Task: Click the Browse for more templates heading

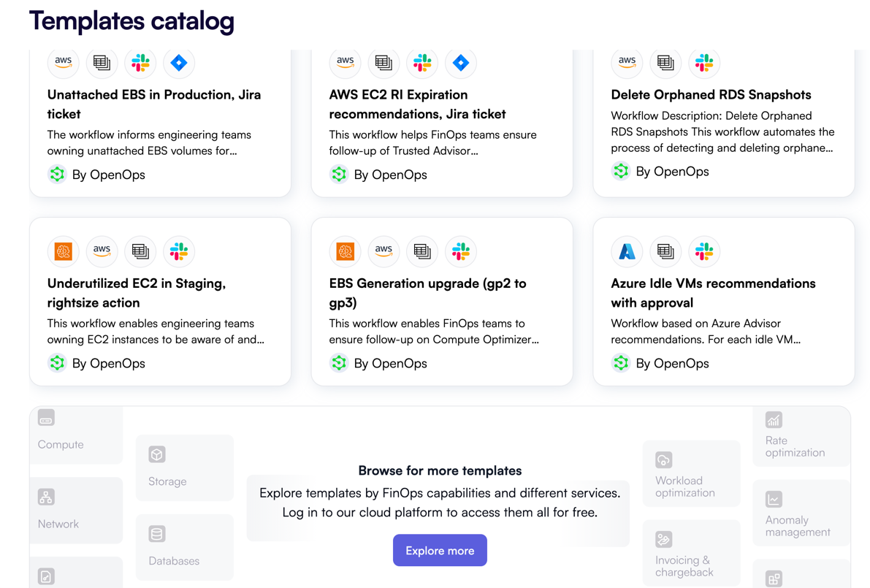Action: [x=440, y=470]
